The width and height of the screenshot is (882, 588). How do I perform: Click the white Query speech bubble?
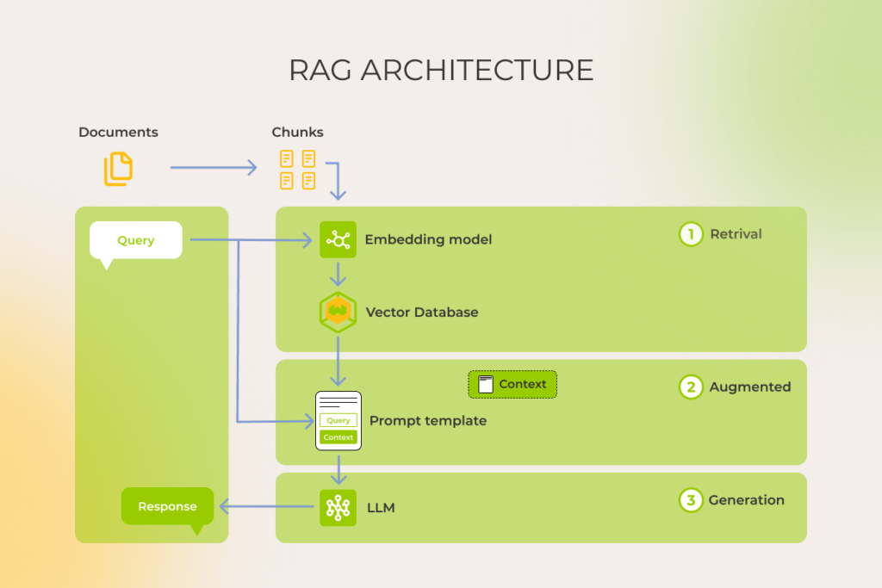click(x=135, y=240)
